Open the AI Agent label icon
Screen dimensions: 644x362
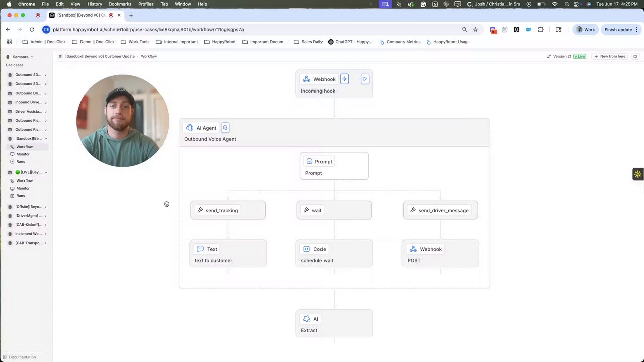pyautogui.click(x=190, y=128)
